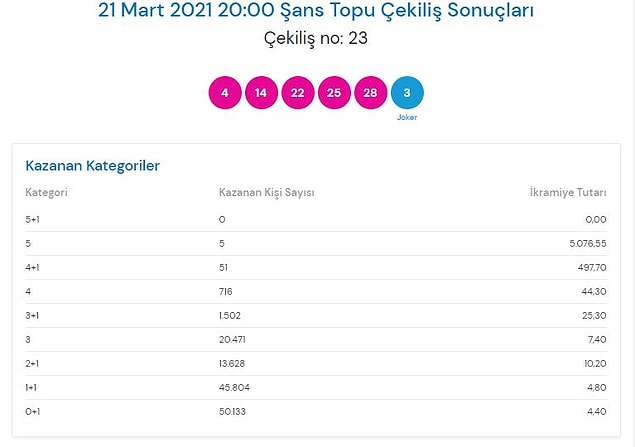Click the pink ball number 4
This screenshot has height=447, width=635.
[x=225, y=93]
